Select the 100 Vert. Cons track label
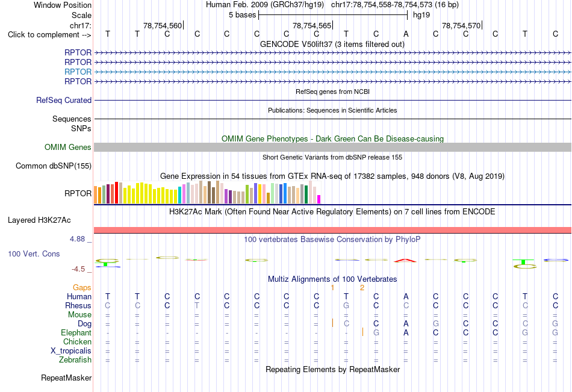 click(34, 254)
